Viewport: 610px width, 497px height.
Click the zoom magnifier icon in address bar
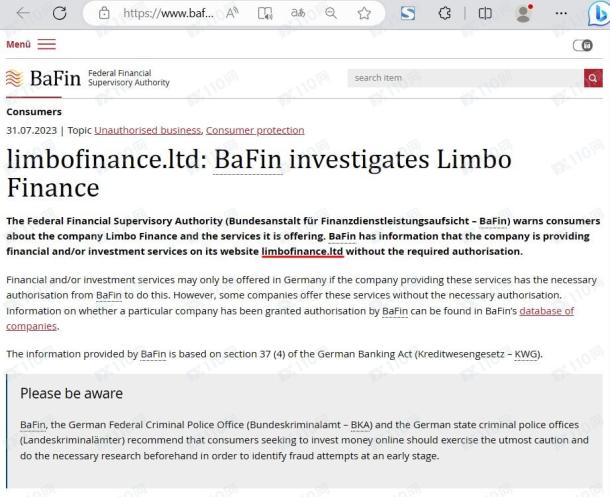point(331,13)
